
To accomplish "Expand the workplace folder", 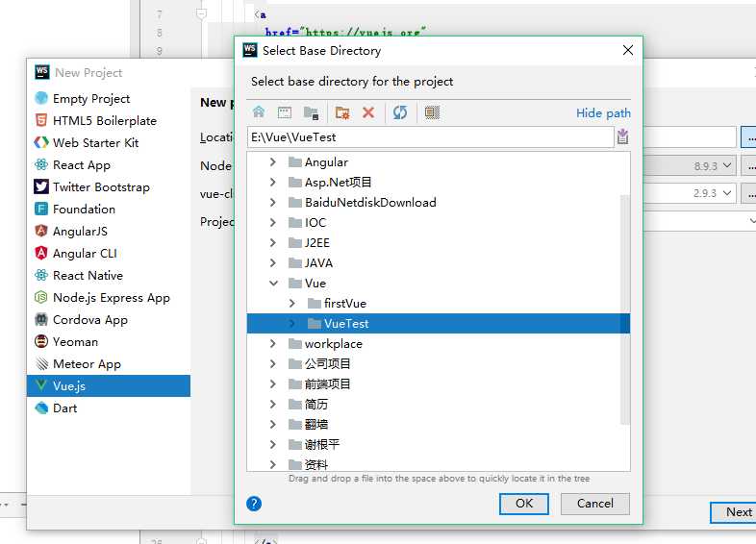I will [273, 343].
